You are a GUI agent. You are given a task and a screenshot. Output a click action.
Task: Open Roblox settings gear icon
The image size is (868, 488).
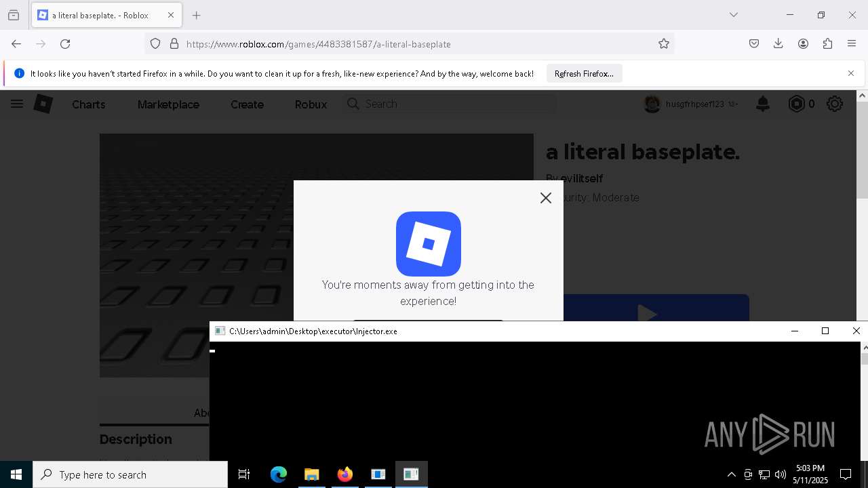click(835, 104)
